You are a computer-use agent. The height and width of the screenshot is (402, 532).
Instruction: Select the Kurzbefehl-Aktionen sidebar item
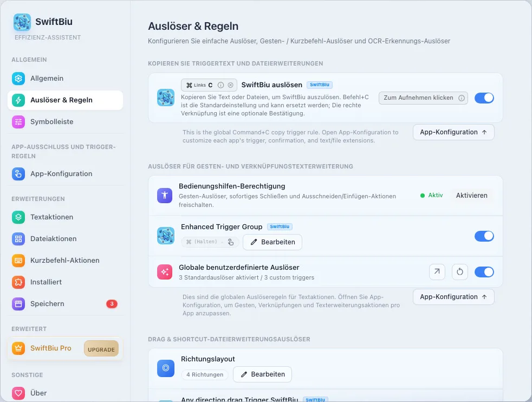65,261
